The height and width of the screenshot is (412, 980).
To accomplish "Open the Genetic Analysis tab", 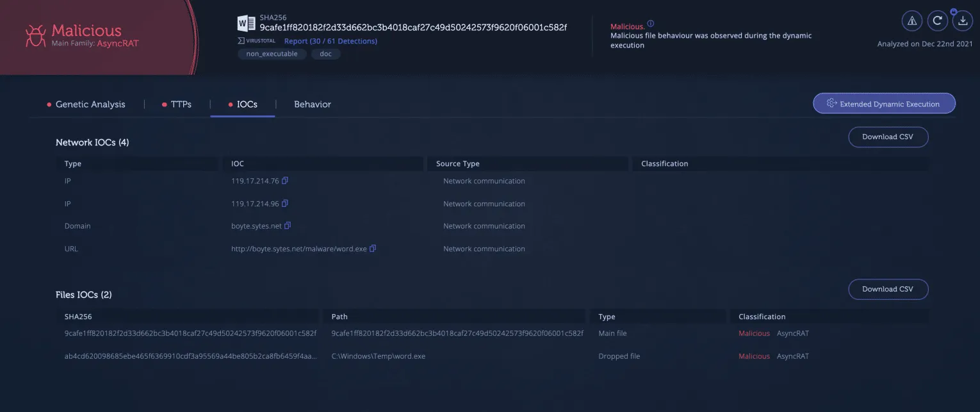I will point(90,104).
